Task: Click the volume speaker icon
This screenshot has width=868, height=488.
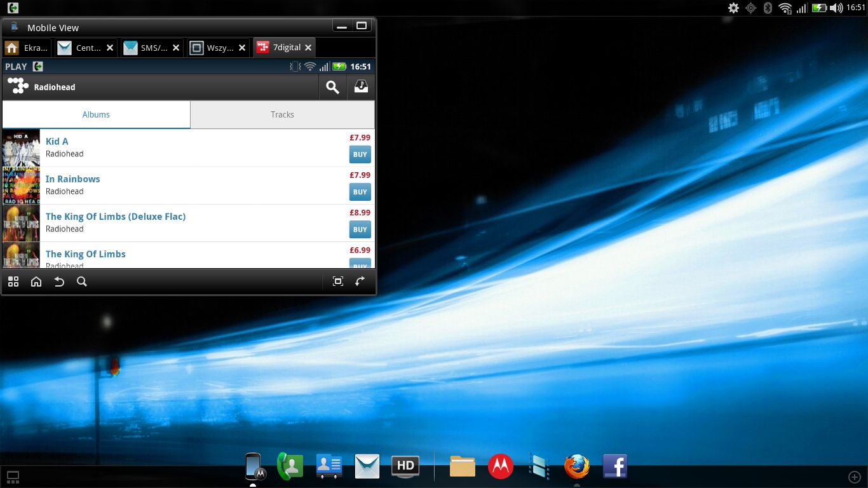Action: [836, 8]
